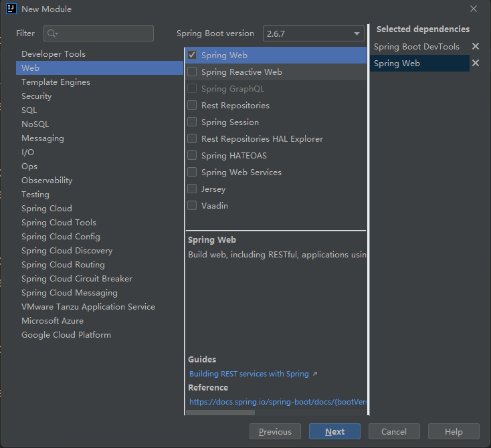Remove Spring Boot DevTools dependency

(x=476, y=46)
